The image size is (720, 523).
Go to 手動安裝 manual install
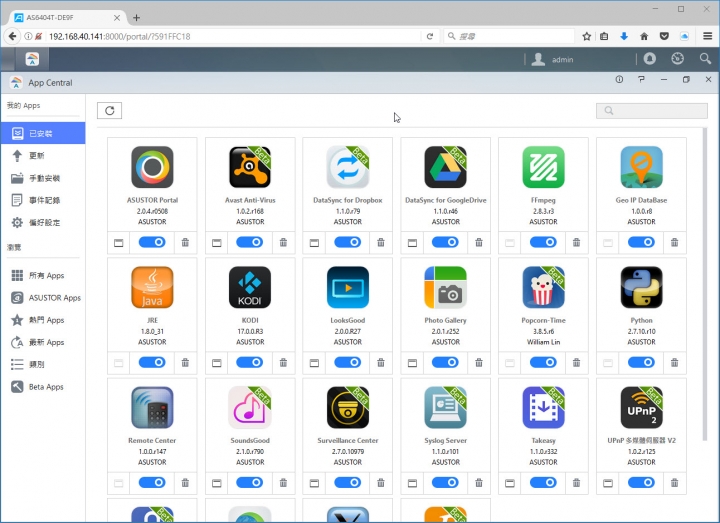tap(43, 178)
